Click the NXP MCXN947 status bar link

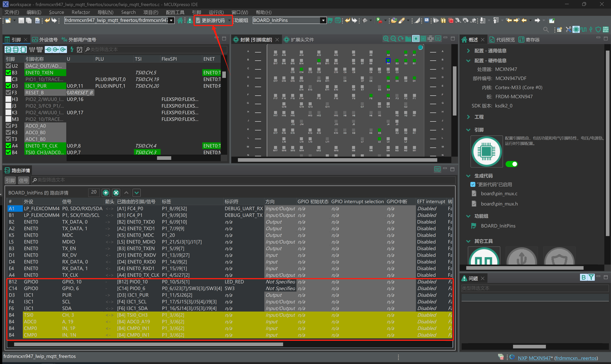click(x=534, y=358)
